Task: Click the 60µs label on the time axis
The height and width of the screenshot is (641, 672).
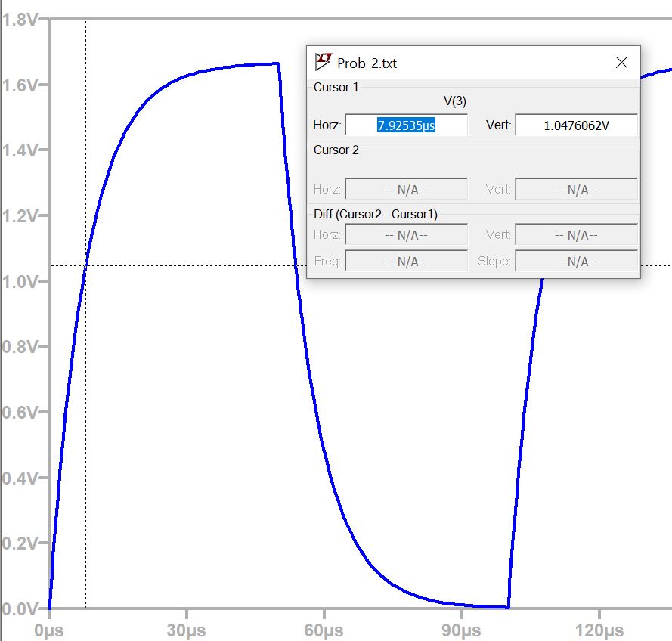Action: tap(324, 630)
